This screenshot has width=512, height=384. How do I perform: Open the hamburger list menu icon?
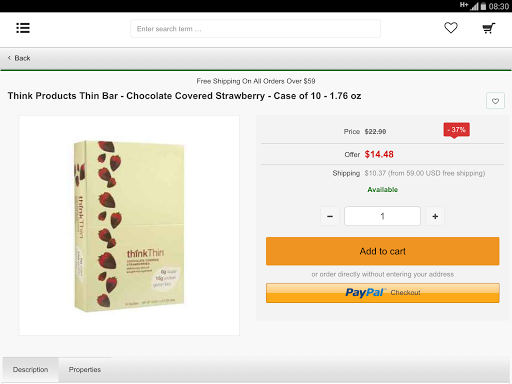[x=23, y=28]
